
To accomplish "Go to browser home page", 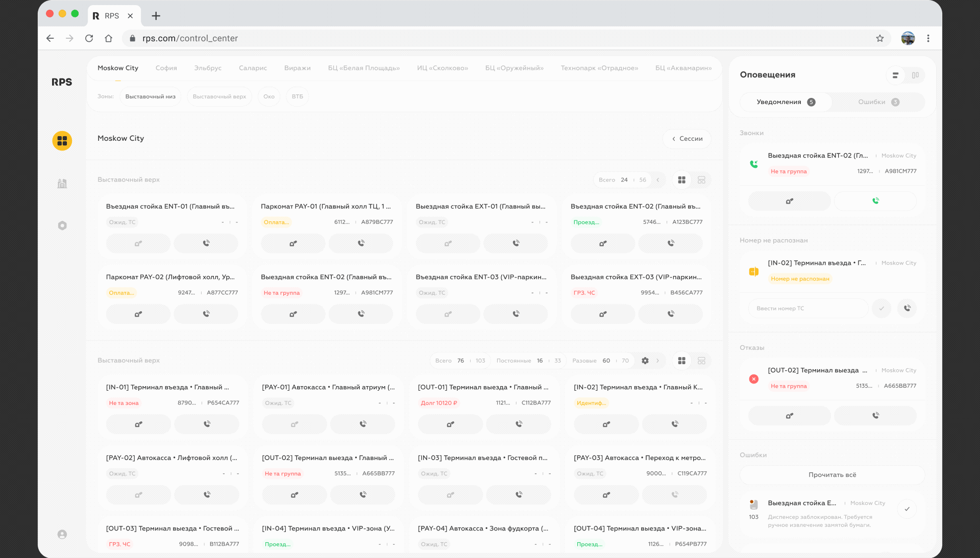I will (x=109, y=38).
